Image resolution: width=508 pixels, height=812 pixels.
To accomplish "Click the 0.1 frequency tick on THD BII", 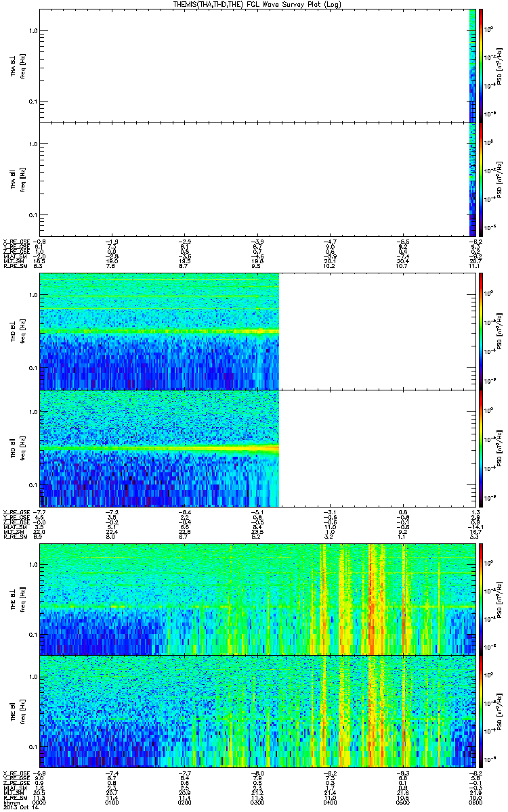I will tap(34, 485).
